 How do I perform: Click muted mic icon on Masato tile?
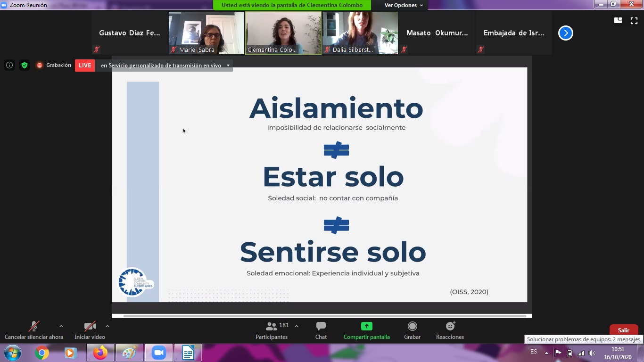404,49
